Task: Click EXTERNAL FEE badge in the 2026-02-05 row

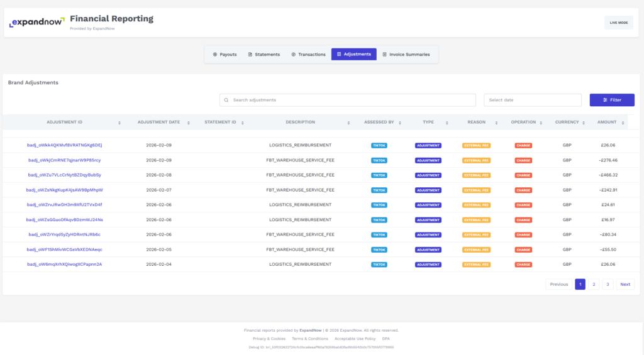Action: (x=477, y=250)
